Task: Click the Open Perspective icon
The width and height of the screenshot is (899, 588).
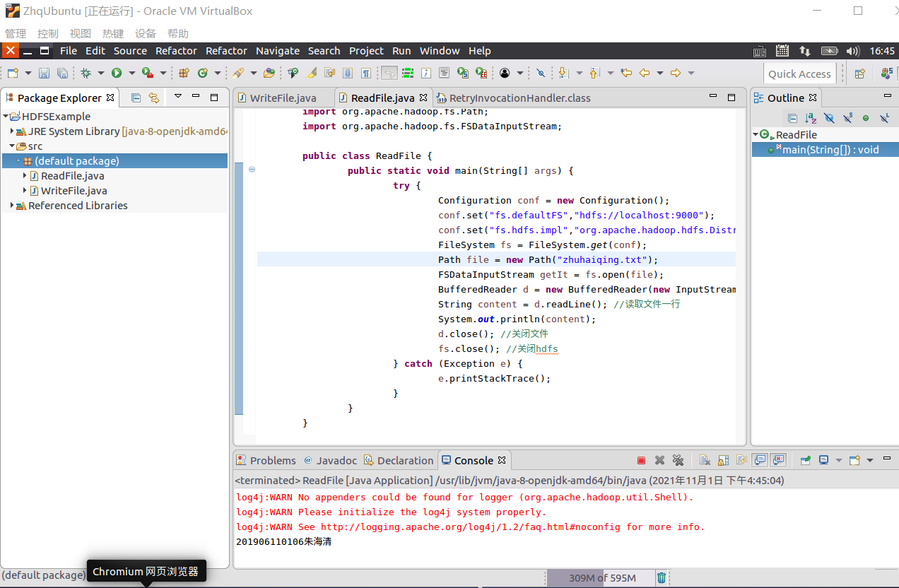Action: (859, 73)
